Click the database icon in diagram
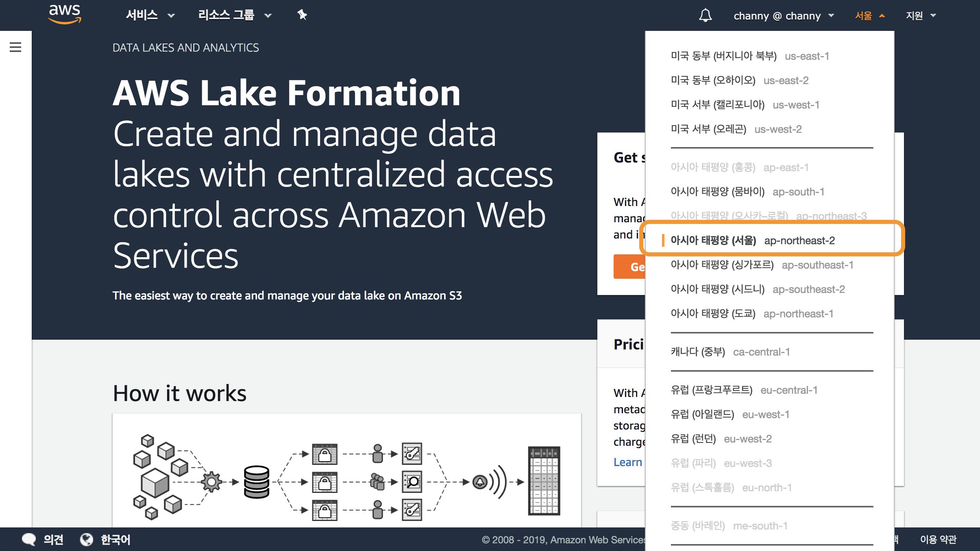This screenshot has height=551, width=980. tap(256, 482)
